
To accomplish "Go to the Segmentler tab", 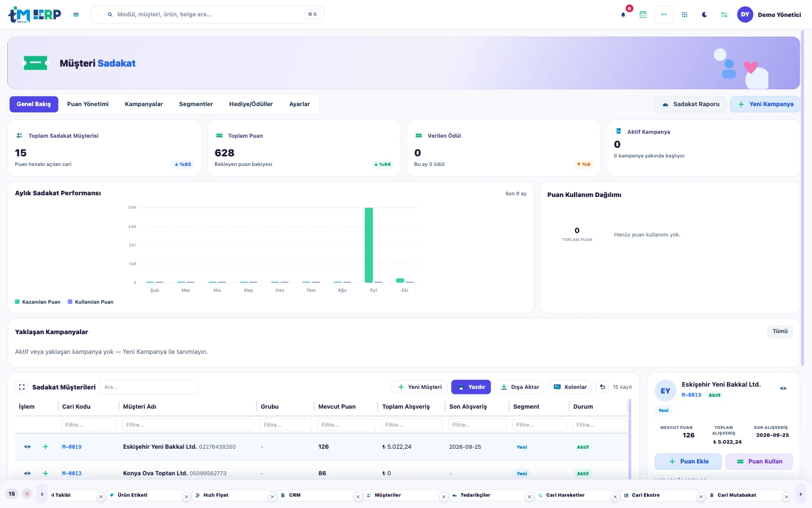I will point(196,104).
